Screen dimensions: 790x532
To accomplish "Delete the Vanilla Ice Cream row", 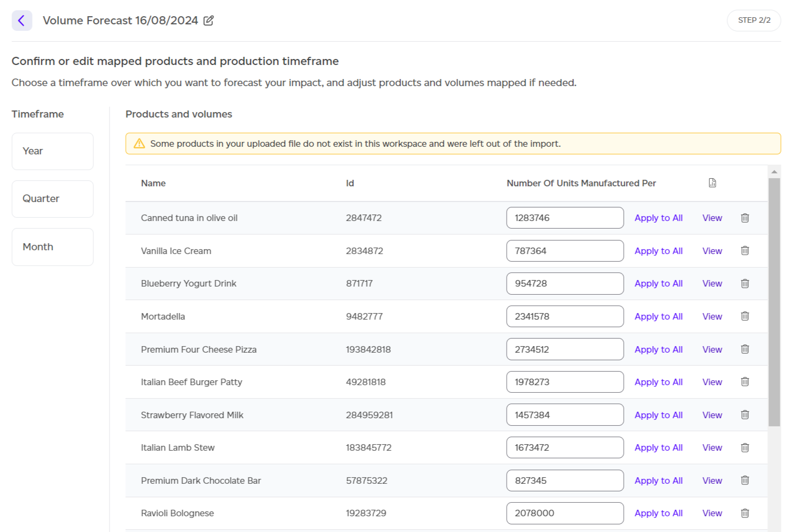I will coord(745,251).
